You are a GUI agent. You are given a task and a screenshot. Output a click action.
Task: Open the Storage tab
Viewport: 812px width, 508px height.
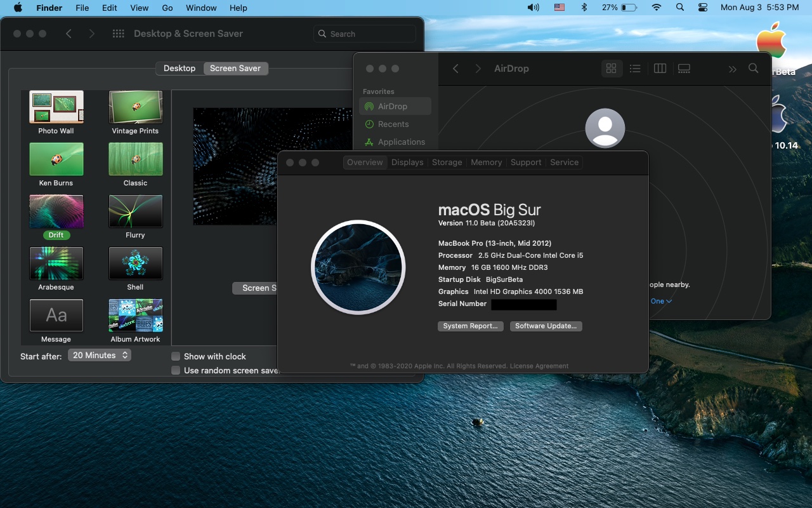click(x=447, y=163)
